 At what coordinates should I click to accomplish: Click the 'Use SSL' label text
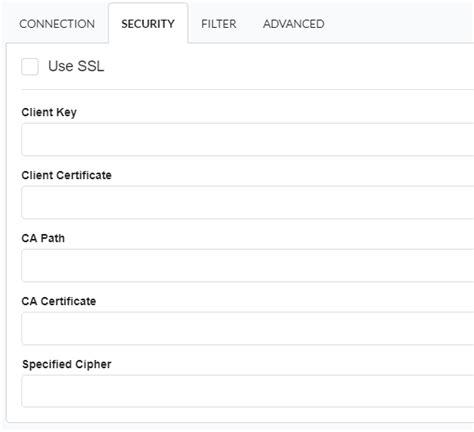pyautogui.click(x=76, y=66)
